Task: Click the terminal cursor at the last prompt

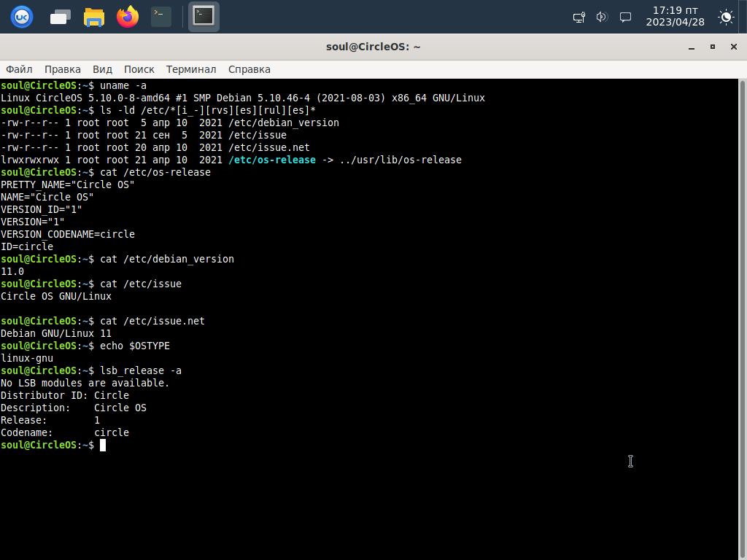Action: [x=103, y=445]
